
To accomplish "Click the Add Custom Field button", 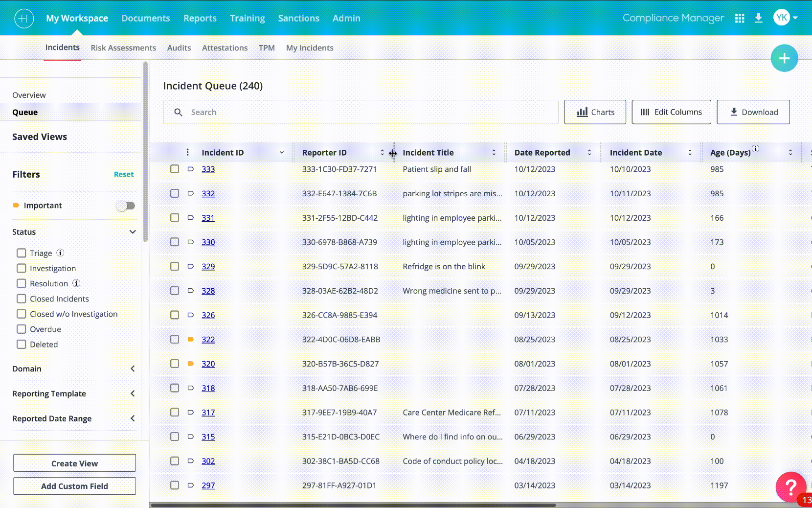I will tap(74, 486).
